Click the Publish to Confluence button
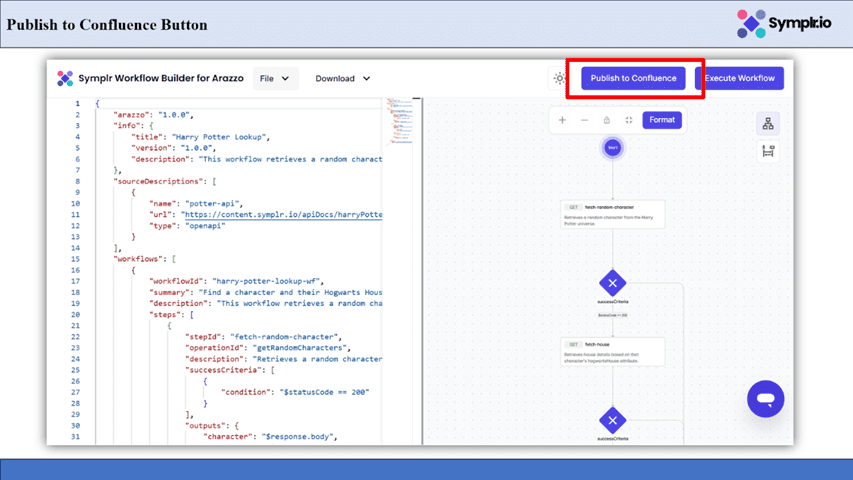This screenshot has height=480, width=853. pyautogui.click(x=633, y=78)
